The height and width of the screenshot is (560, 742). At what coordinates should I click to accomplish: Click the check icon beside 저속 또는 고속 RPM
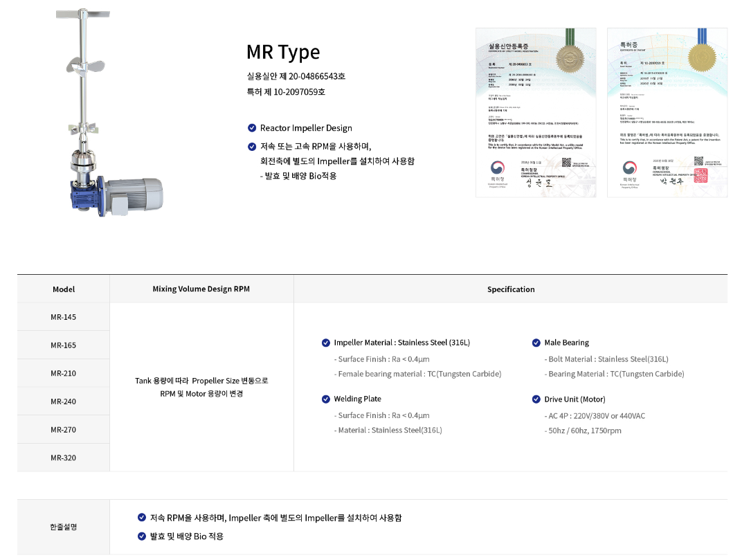[252, 147]
